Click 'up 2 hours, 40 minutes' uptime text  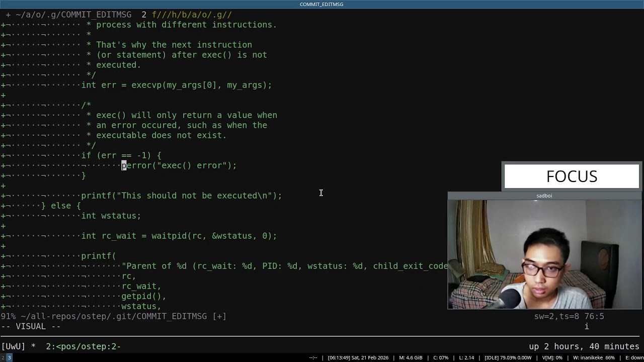(x=584, y=346)
